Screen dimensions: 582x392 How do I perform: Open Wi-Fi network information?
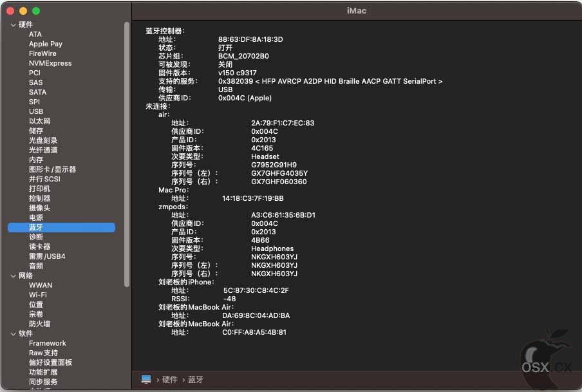(x=38, y=295)
